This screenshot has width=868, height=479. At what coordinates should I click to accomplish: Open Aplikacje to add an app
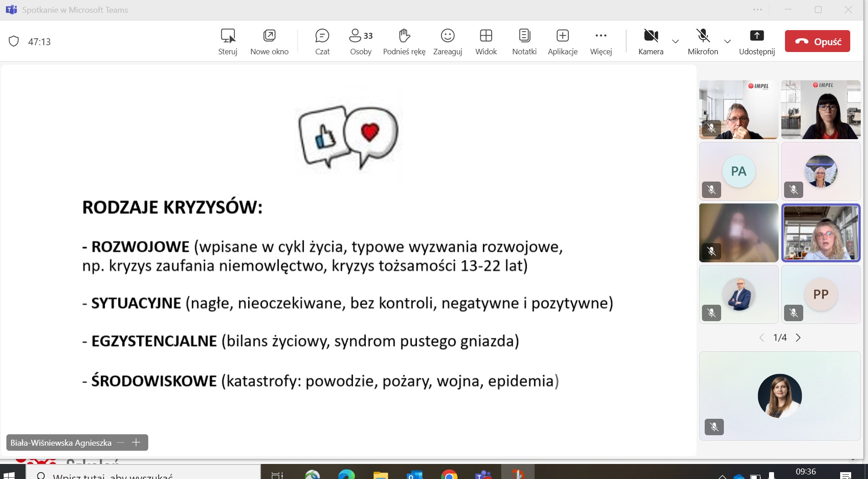tap(562, 42)
